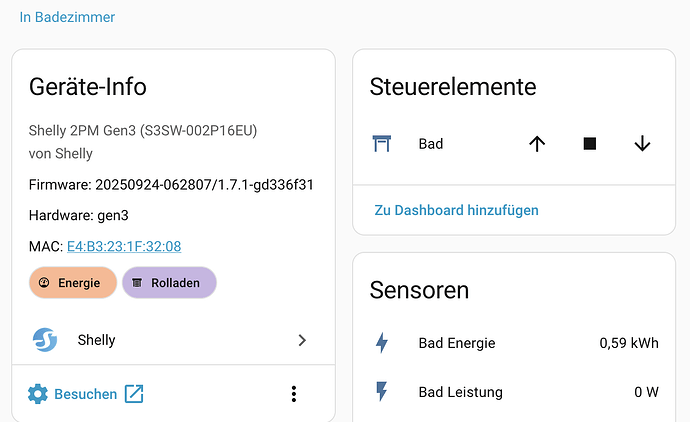Click the Bad Energie lightning icon
The height and width of the screenshot is (422, 690).
[x=382, y=343]
